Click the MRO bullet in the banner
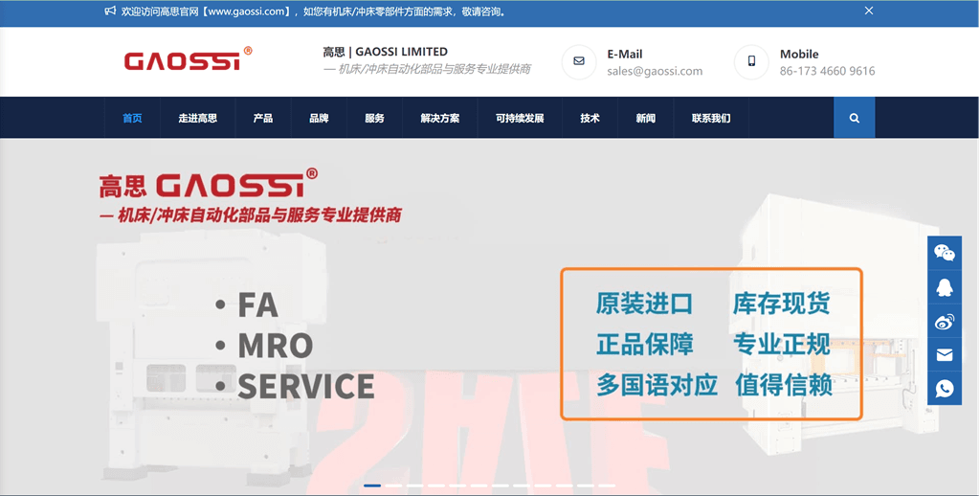This screenshot has height=496, width=980. [x=264, y=346]
